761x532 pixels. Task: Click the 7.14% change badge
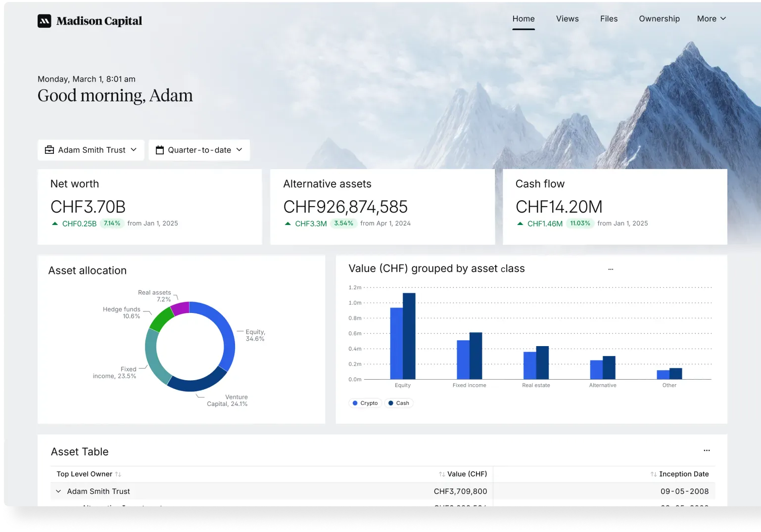[x=112, y=223]
